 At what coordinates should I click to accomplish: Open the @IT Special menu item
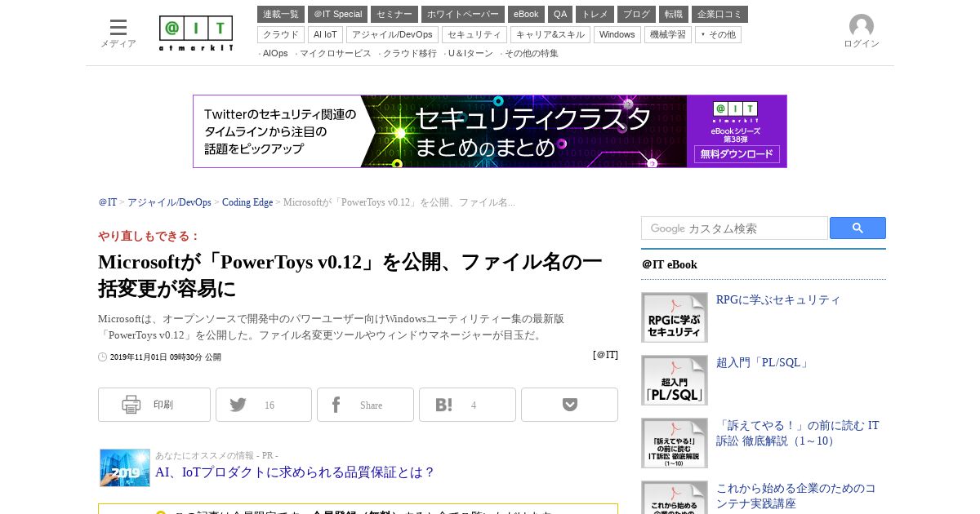337,14
